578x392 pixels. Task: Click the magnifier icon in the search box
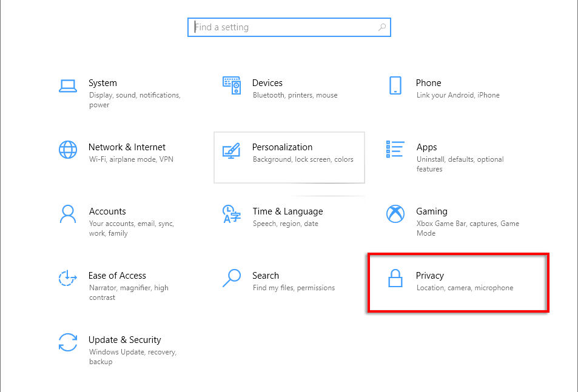382,27
